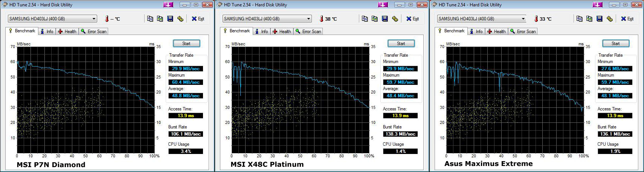
Task: Open drive dropdown in Asus Maximus Extreme window
Action: (x=482, y=19)
